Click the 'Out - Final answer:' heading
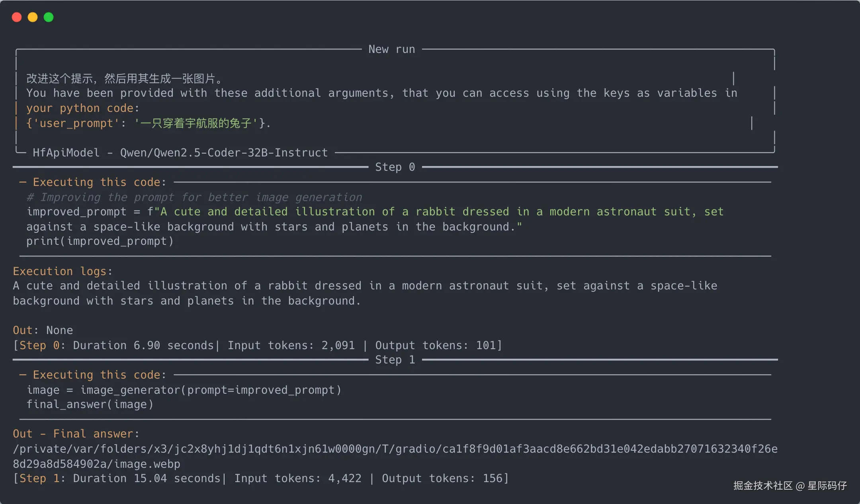This screenshot has height=504, width=860. (76, 434)
